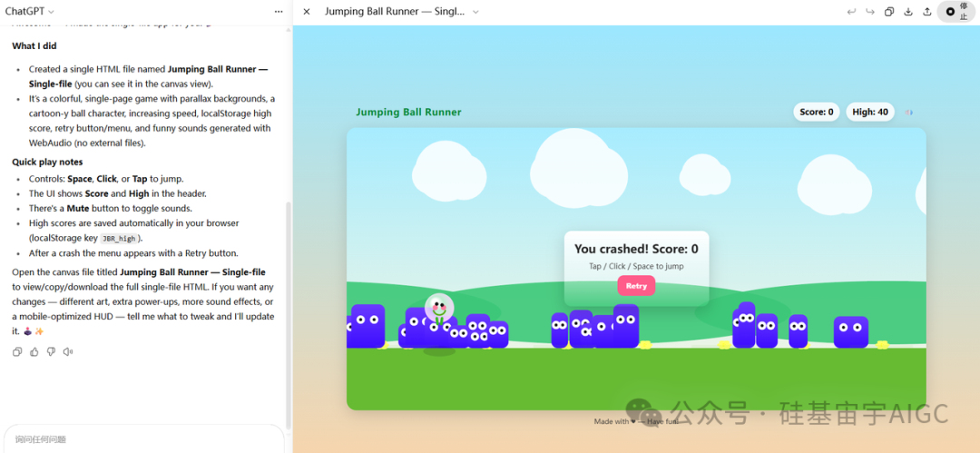
Task: Share the canvas via upload icon
Action: pyautogui.click(x=926, y=11)
